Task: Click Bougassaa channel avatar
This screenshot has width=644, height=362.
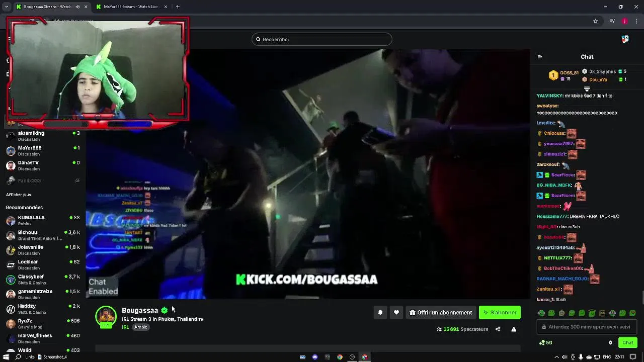Action: pyautogui.click(x=106, y=317)
